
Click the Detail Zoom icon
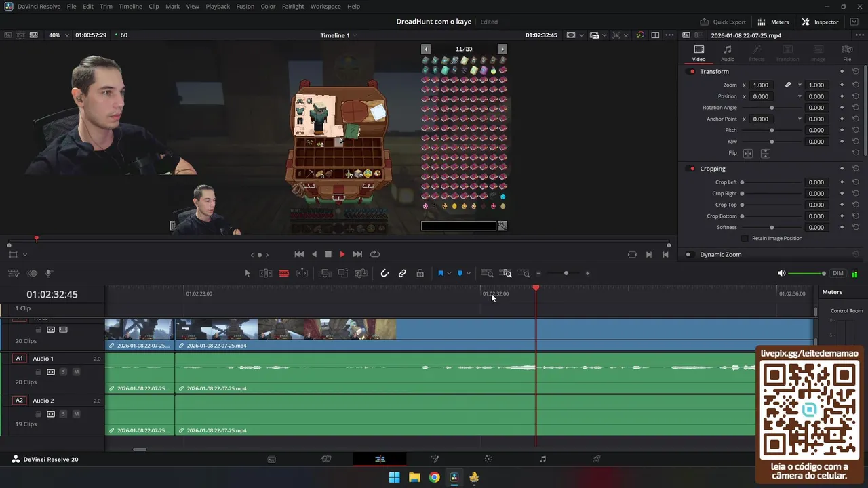point(506,273)
